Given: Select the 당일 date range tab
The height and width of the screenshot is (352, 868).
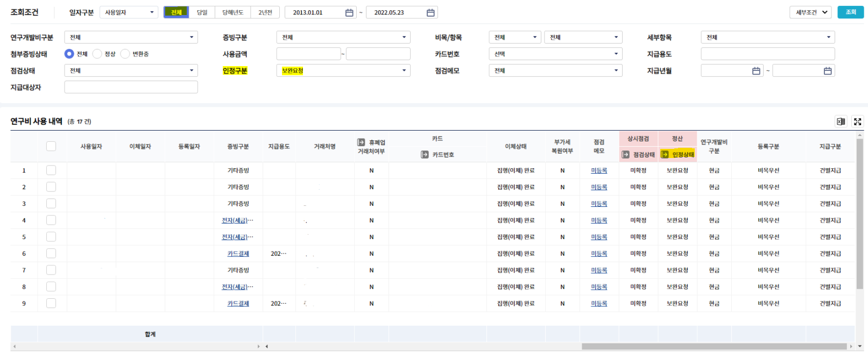Looking at the screenshot, I should (x=202, y=12).
